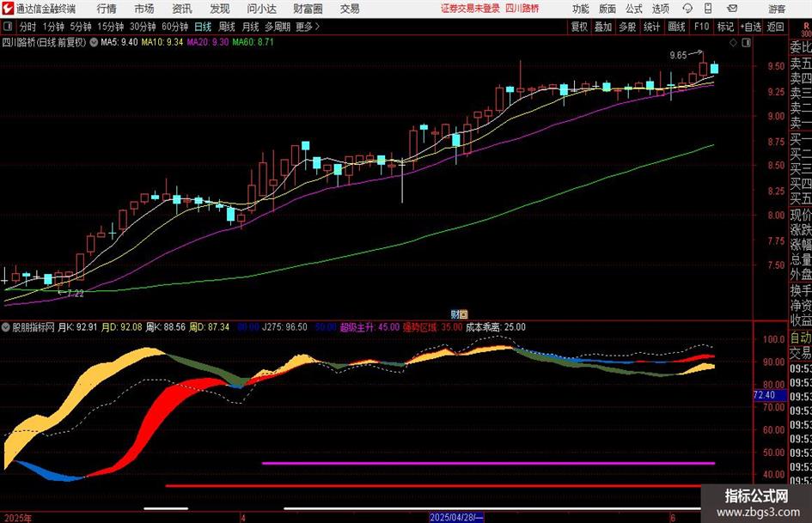Click the 月K: 92.91 indicator value

click(77, 327)
